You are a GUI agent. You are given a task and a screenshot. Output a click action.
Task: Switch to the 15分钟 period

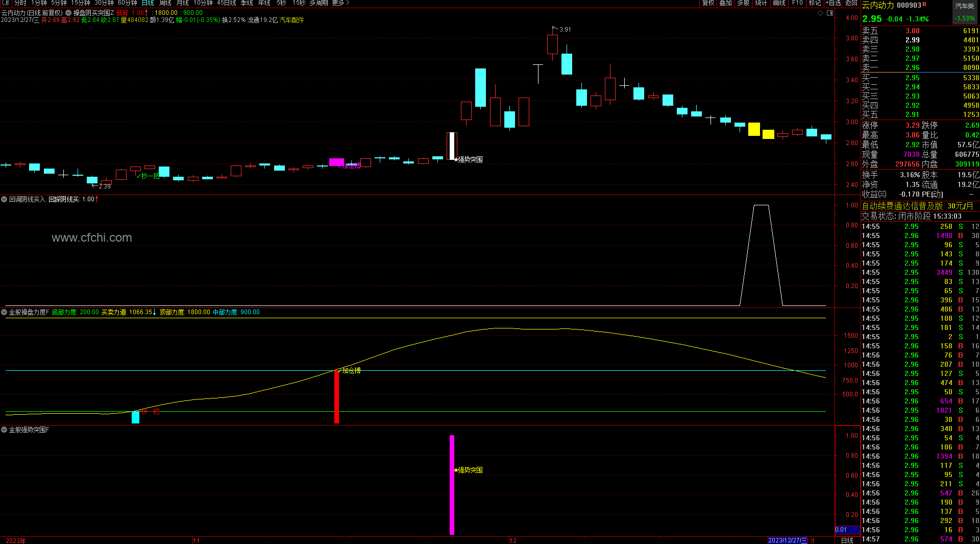[80, 3]
